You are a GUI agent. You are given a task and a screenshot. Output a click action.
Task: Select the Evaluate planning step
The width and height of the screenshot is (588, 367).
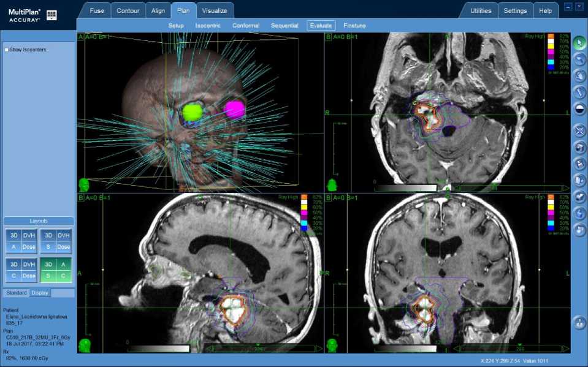[321, 26]
